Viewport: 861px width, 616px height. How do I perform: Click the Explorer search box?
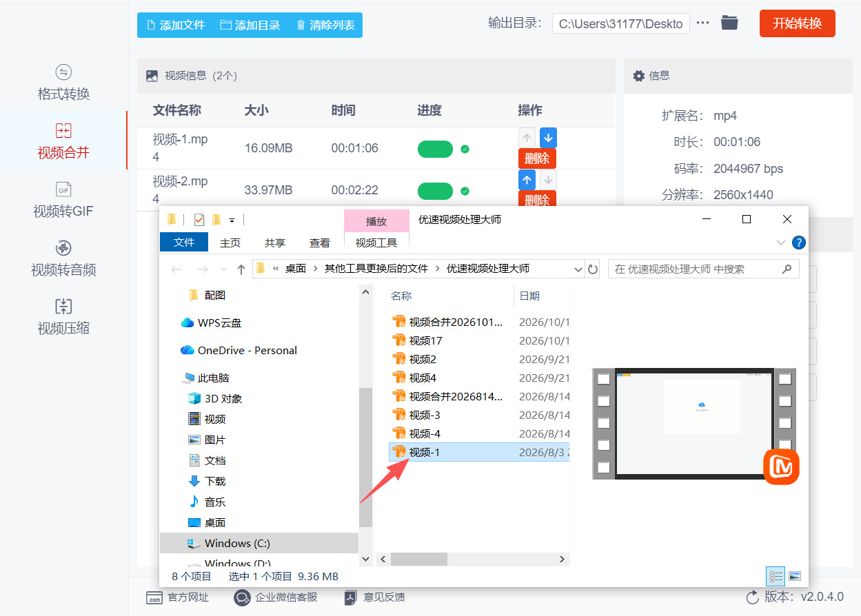point(703,269)
